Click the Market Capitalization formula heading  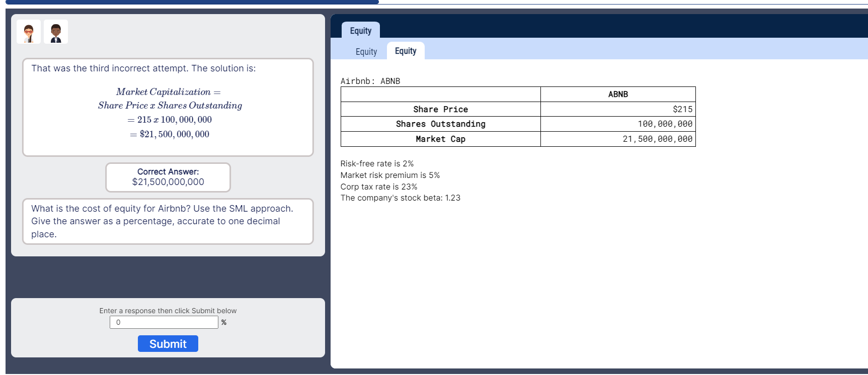(x=169, y=91)
